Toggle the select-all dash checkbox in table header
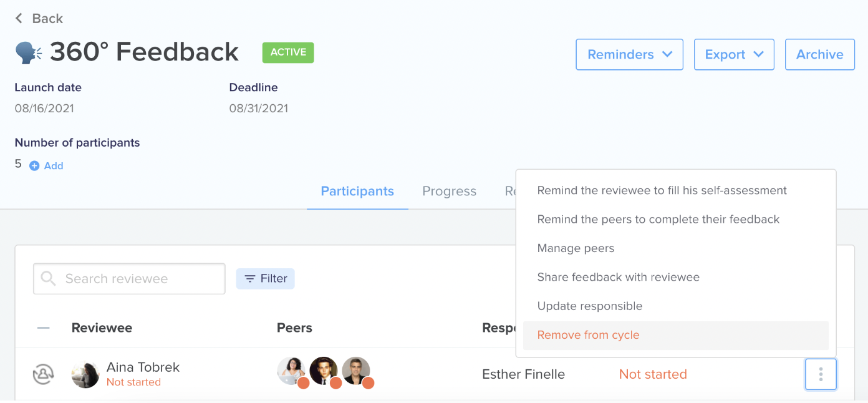Screen dimensions: 868x403 [43, 328]
